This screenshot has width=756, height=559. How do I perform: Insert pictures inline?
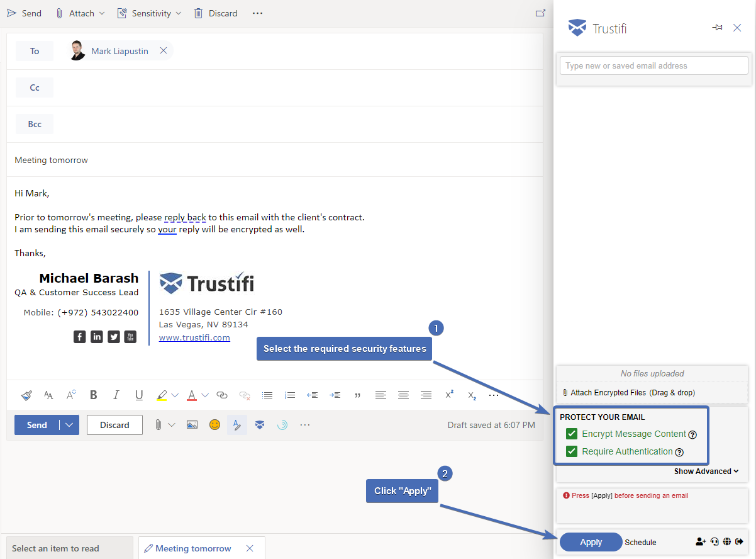tap(192, 425)
